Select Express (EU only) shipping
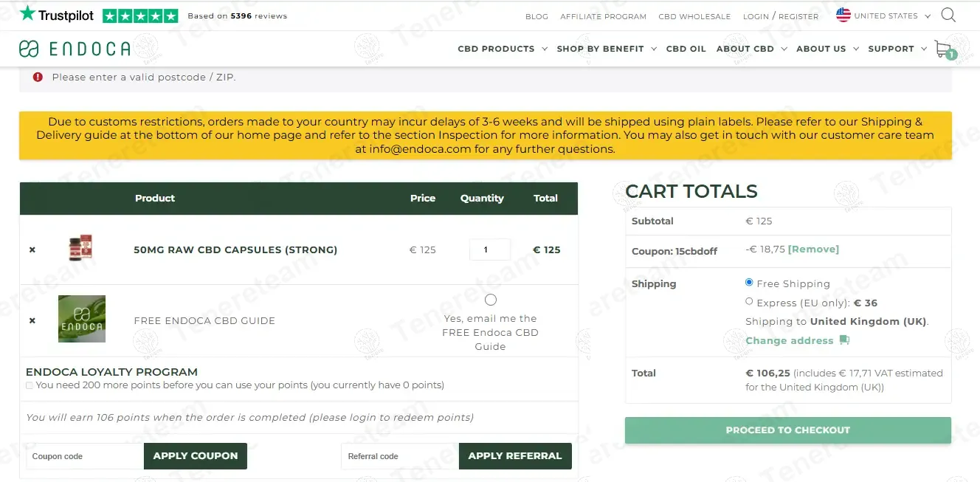980x482 pixels. click(x=749, y=301)
